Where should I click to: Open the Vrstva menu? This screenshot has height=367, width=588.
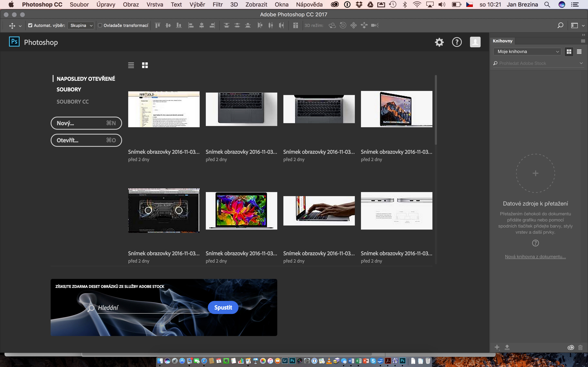(155, 5)
